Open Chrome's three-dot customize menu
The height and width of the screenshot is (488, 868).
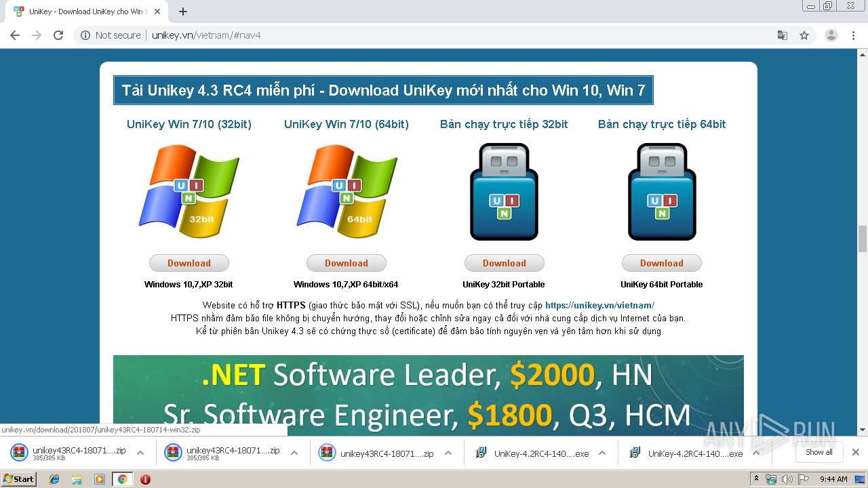point(854,35)
